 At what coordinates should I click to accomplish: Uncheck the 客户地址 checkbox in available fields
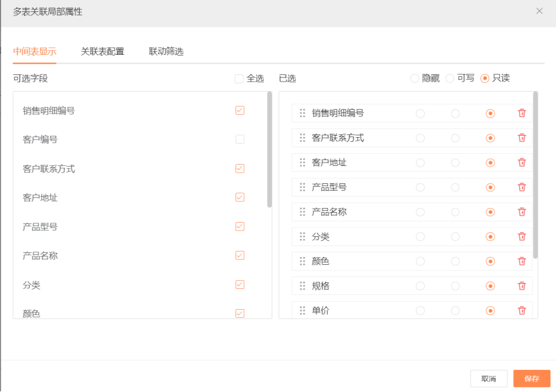[240, 197]
